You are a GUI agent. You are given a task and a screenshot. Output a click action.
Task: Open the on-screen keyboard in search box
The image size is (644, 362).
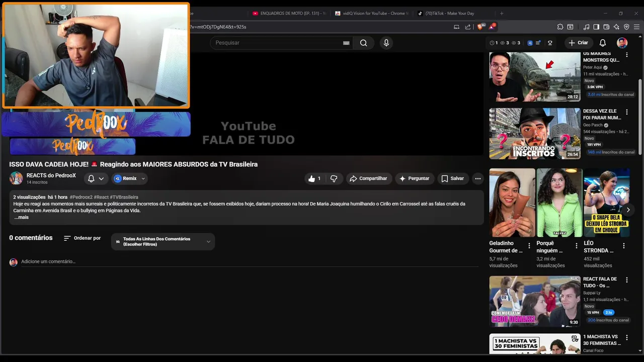[x=346, y=43]
